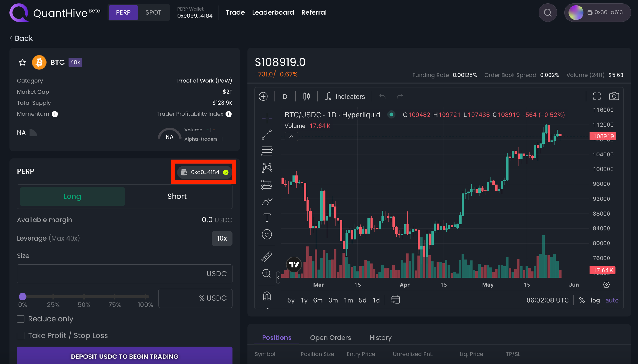Check Take Profit / Stop Loss
Image resolution: width=638 pixels, height=364 pixels.
21,335
